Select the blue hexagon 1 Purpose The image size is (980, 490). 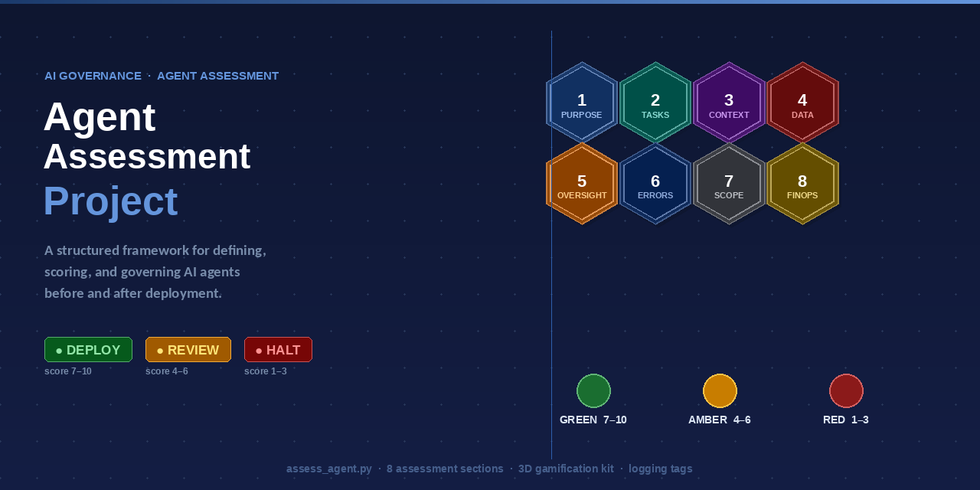582,103
